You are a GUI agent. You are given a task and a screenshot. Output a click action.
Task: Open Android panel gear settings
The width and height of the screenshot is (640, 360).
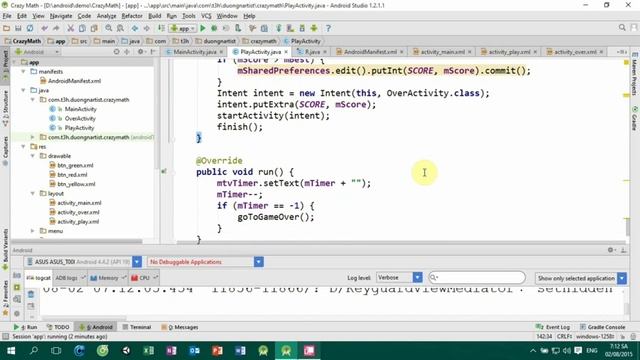611,250
